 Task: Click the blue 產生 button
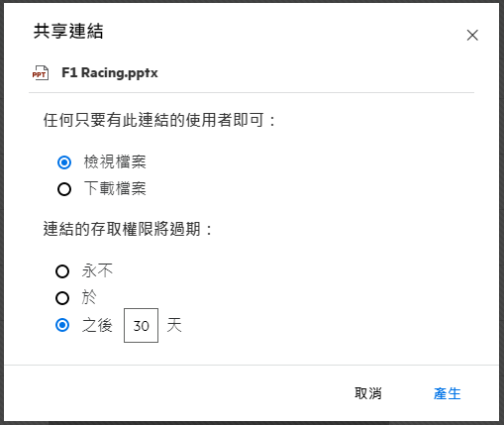[448, 393]
